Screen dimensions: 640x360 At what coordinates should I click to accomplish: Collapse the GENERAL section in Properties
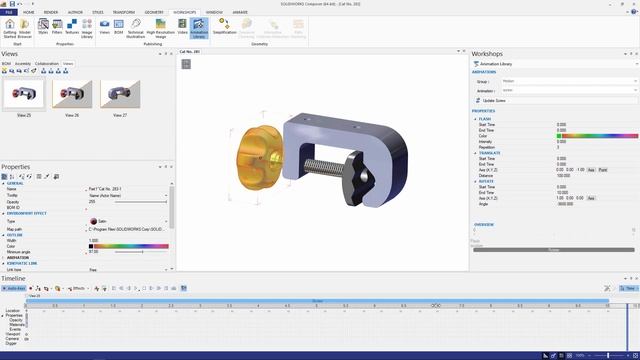(x=4, y=184)
